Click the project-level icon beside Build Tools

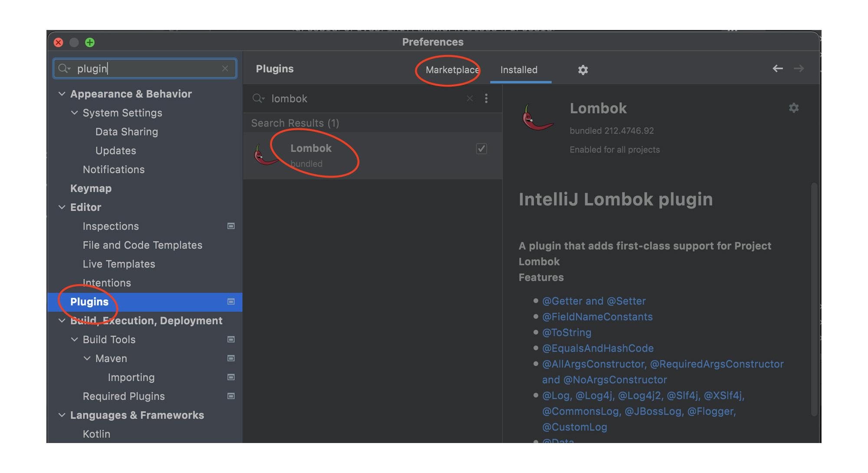tap(231, 339)
